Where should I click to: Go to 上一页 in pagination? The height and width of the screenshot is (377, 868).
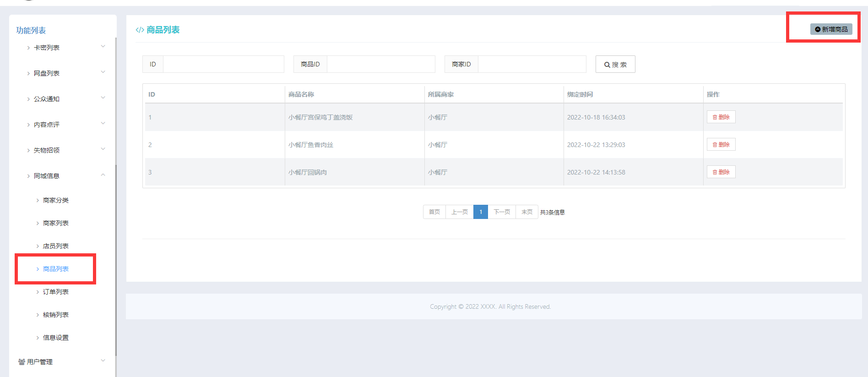click(x=459, y=212)
